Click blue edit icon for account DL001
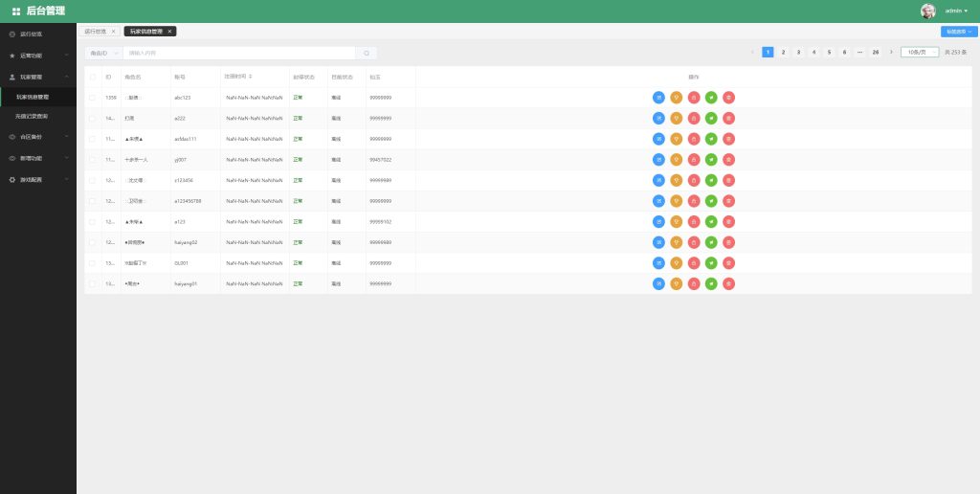980x494 pixels. (x=658, y=263)
